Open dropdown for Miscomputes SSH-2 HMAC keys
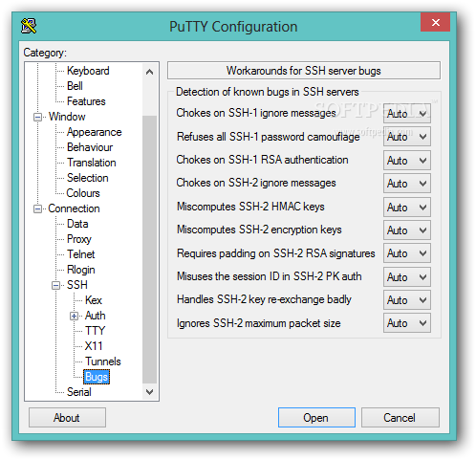 [407, 208]
